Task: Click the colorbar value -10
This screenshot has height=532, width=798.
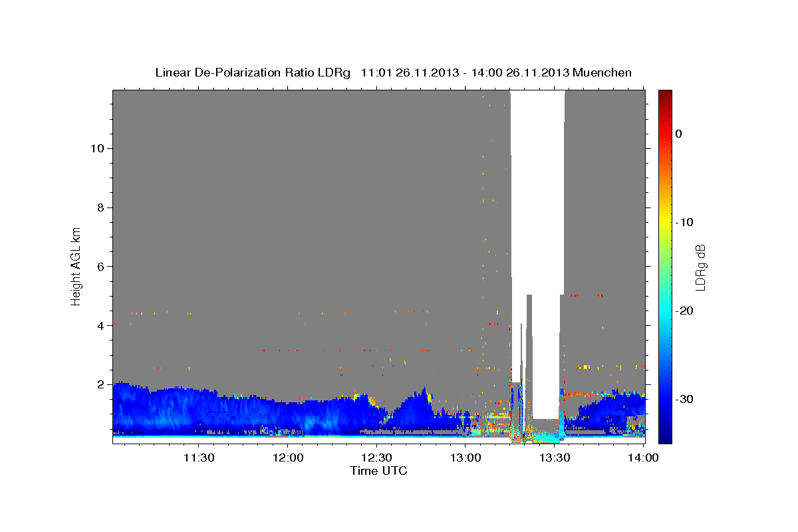Action: pyautogui.click(x=684, y=222)
